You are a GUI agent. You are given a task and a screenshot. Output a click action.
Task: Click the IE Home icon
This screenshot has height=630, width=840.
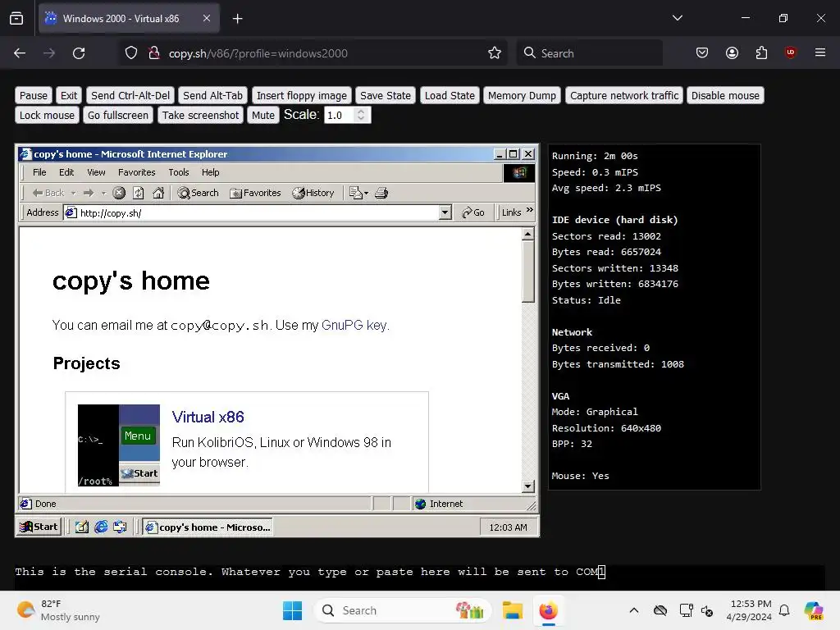(x=158, y=193)
